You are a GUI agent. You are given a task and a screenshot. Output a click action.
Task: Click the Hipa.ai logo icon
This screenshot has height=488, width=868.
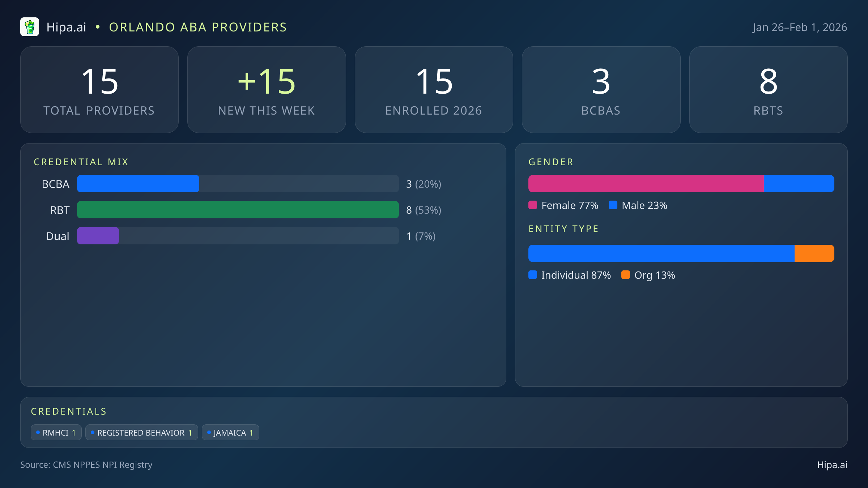(x=30, y=27)
